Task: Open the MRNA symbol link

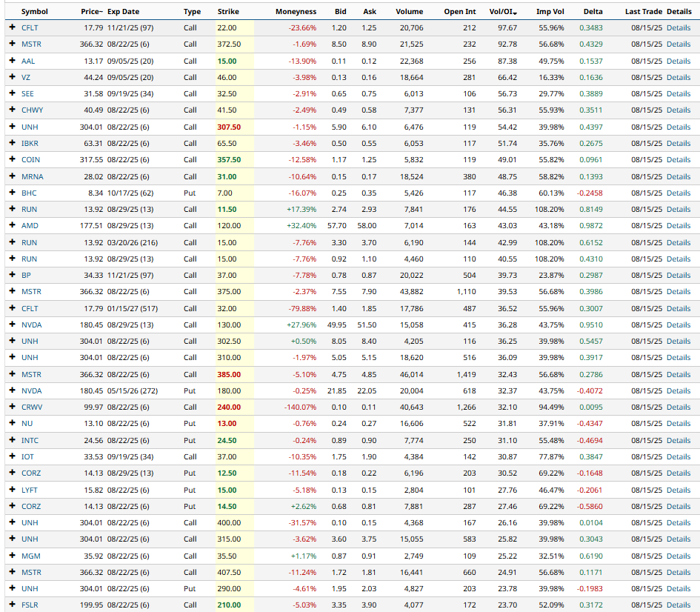Action: pos(33,176)
